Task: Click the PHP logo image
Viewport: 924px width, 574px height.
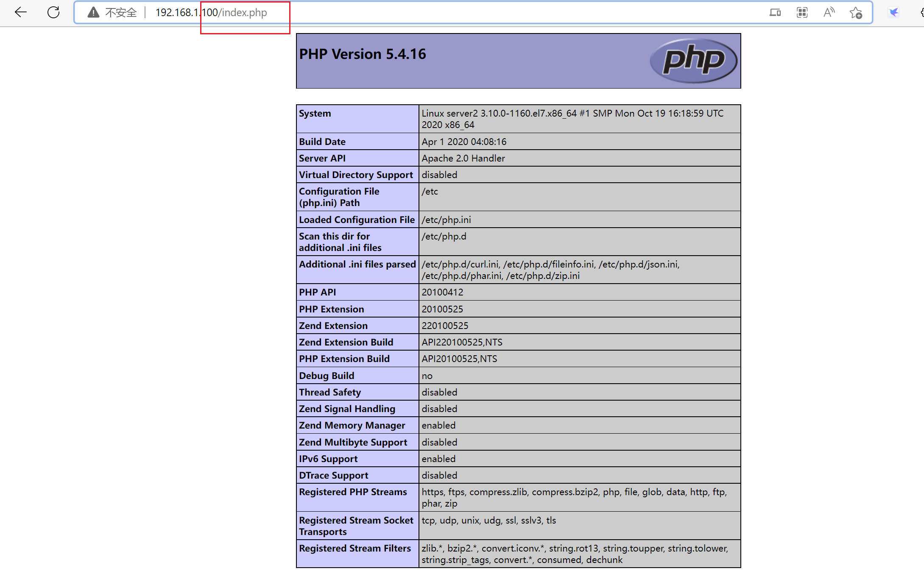Action: pos(693,61)
